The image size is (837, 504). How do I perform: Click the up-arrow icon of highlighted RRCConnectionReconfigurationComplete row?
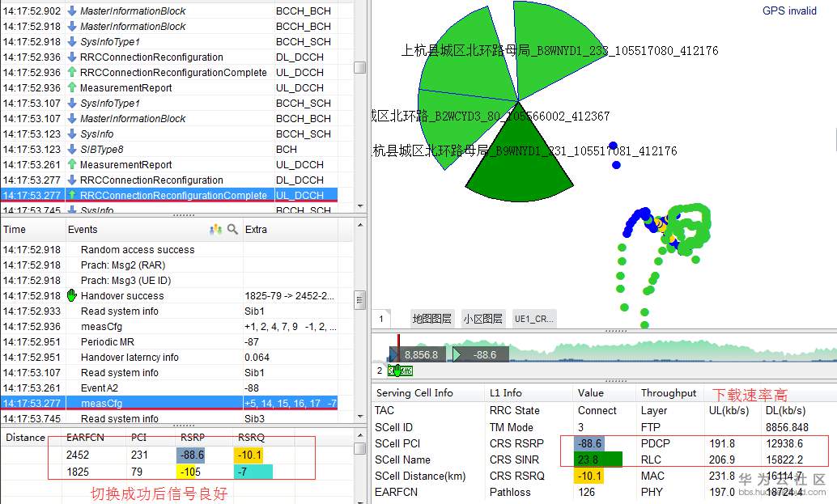click(72, 195)
